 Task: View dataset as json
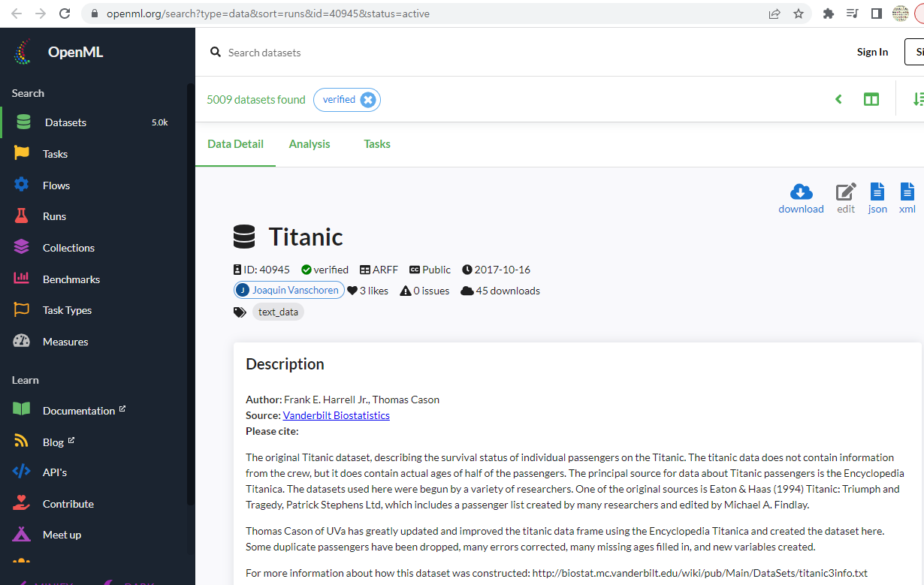pos(877,198)
